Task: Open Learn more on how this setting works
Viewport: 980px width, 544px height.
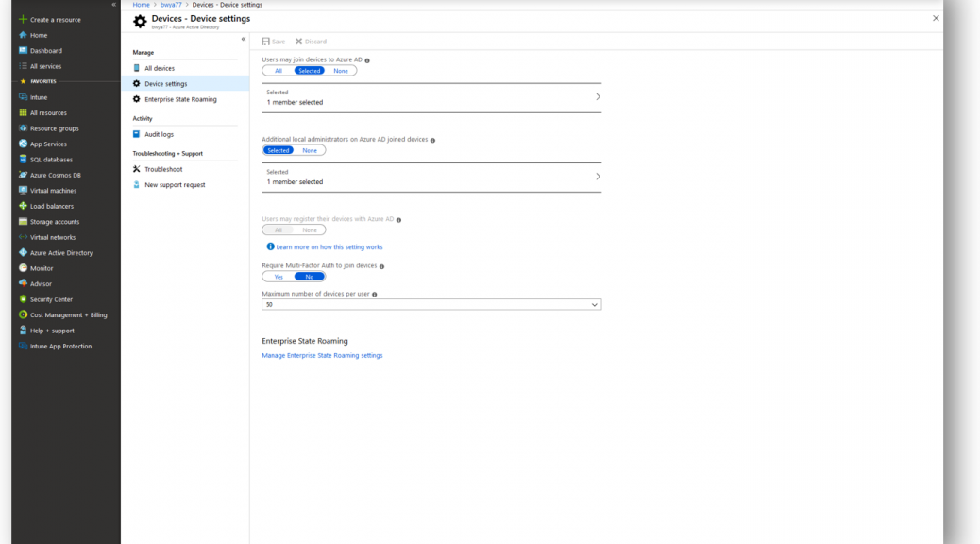Action: 329,247
